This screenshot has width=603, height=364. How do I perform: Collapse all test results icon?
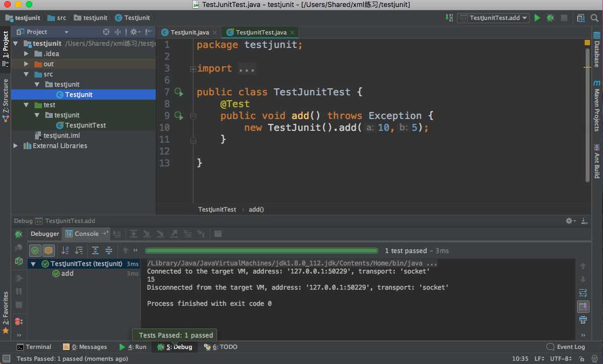point(109,250)
